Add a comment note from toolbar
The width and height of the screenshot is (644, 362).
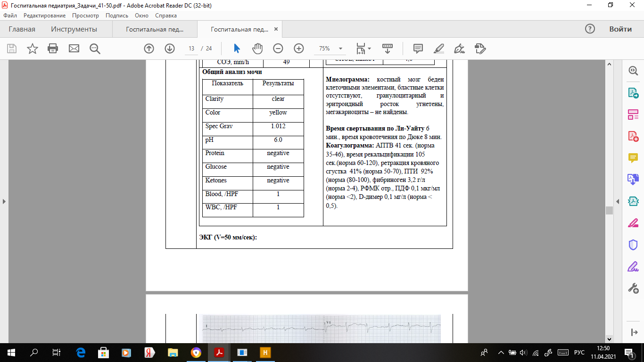coord(418,49)
